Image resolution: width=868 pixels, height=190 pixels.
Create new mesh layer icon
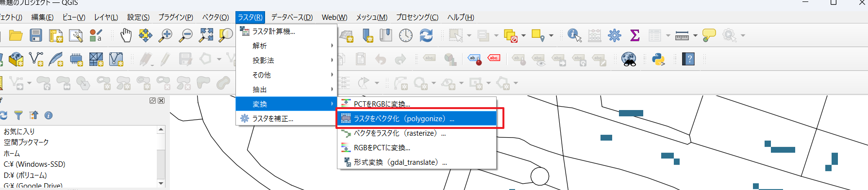tap(96, 59)
